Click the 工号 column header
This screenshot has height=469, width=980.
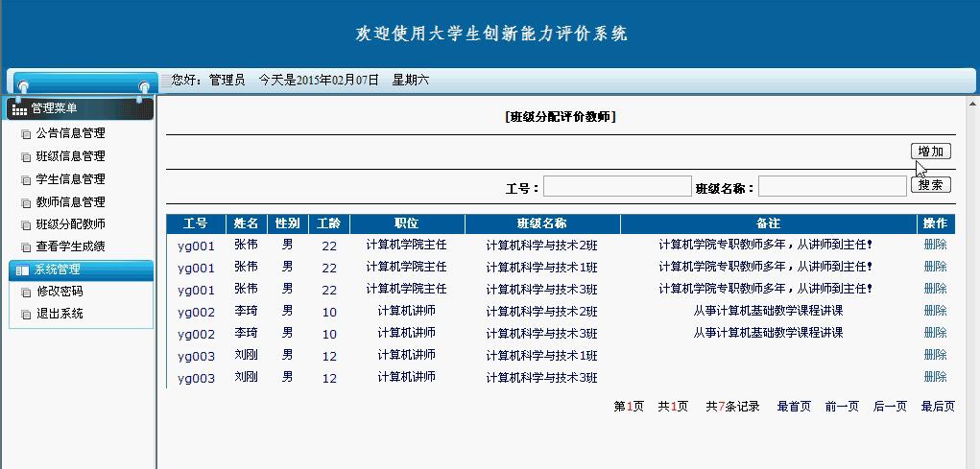[196, 223]
